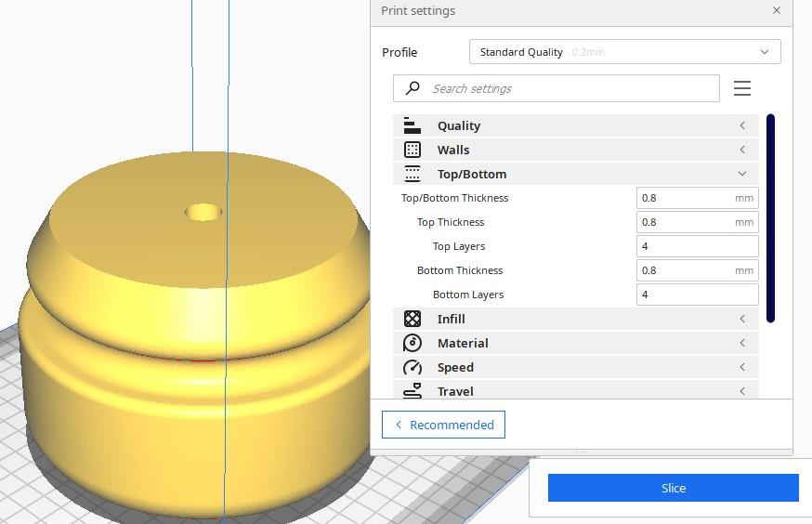Select the Walls section header text
Image resolution: width=812 pixels, height=524 pixels.
pyautogui.click(x=453, y=151)
